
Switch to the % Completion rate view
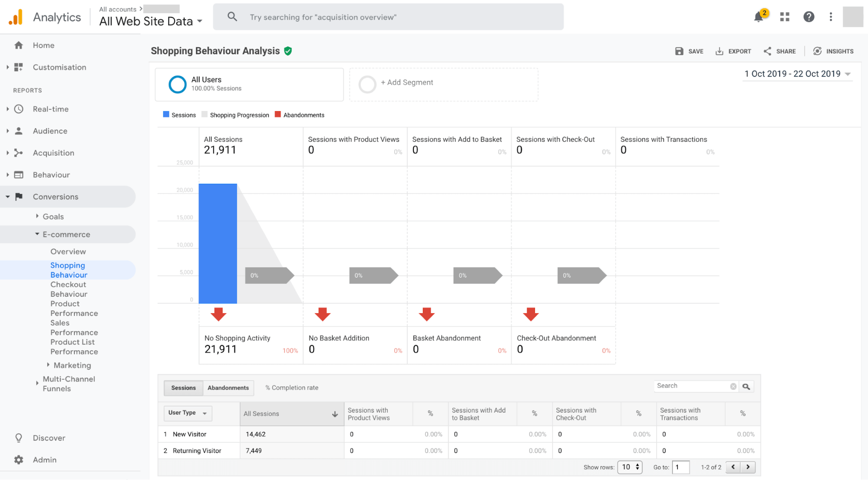[x=291, y=387]
